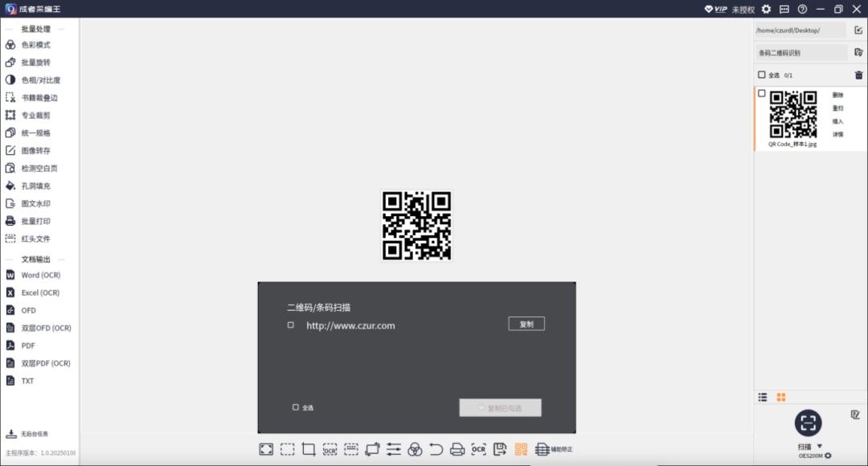Click the http://www.czur.com result text

click(350, 326)
